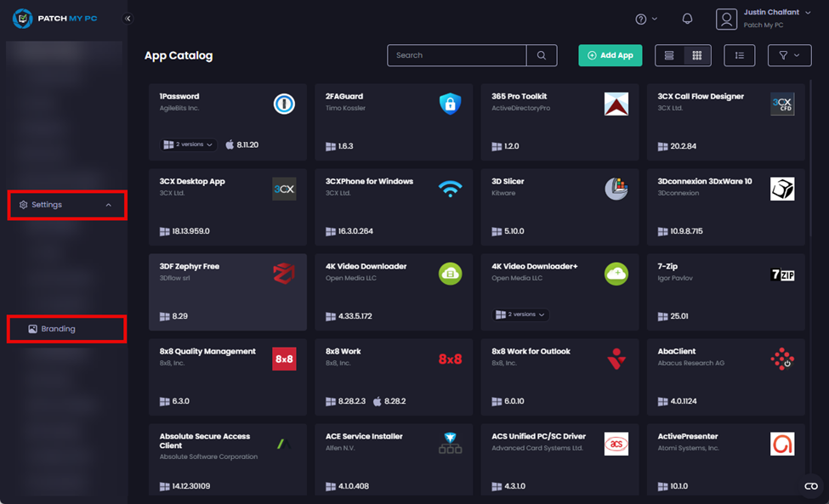Click the sort list icon button

739,55
